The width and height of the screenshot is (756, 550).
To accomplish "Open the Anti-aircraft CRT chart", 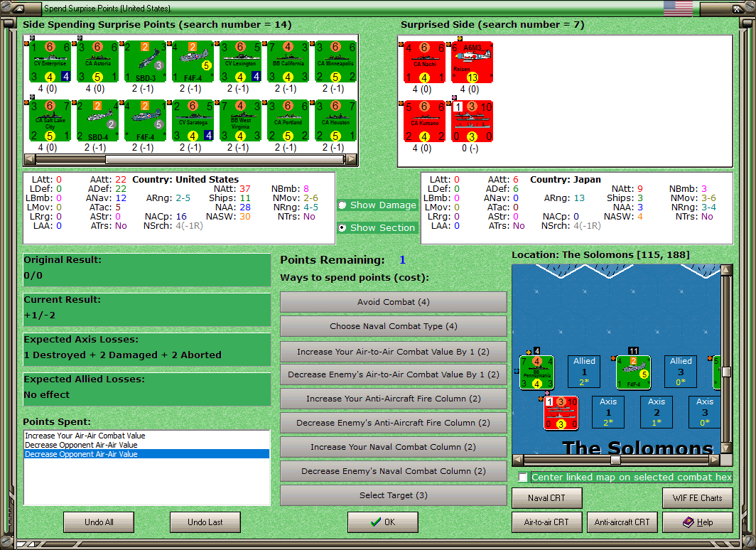I will click(622, 522).
